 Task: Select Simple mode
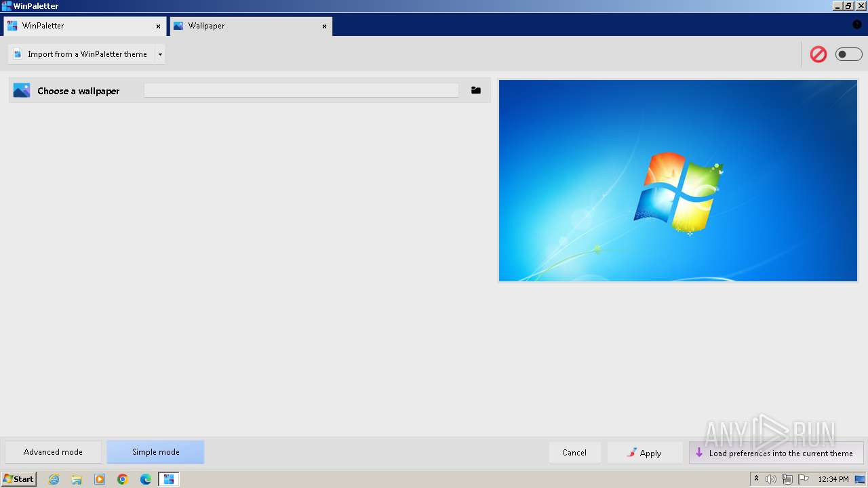coord(155,452)
